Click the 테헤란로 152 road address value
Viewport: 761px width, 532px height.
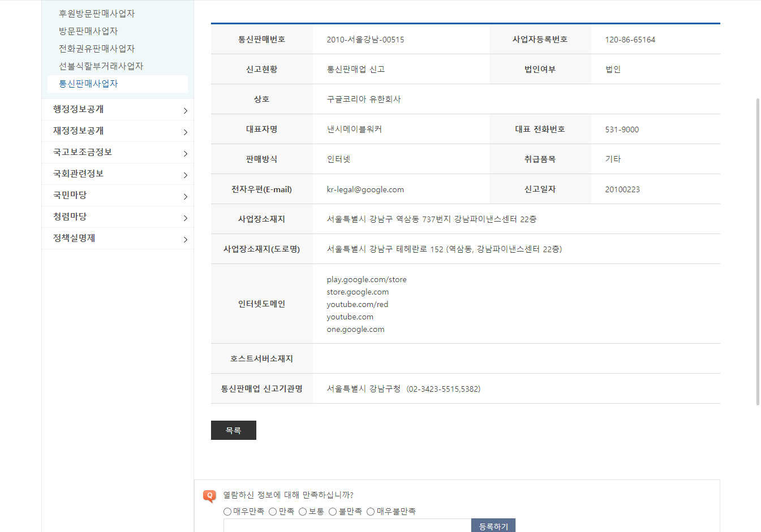pos(444,249)
